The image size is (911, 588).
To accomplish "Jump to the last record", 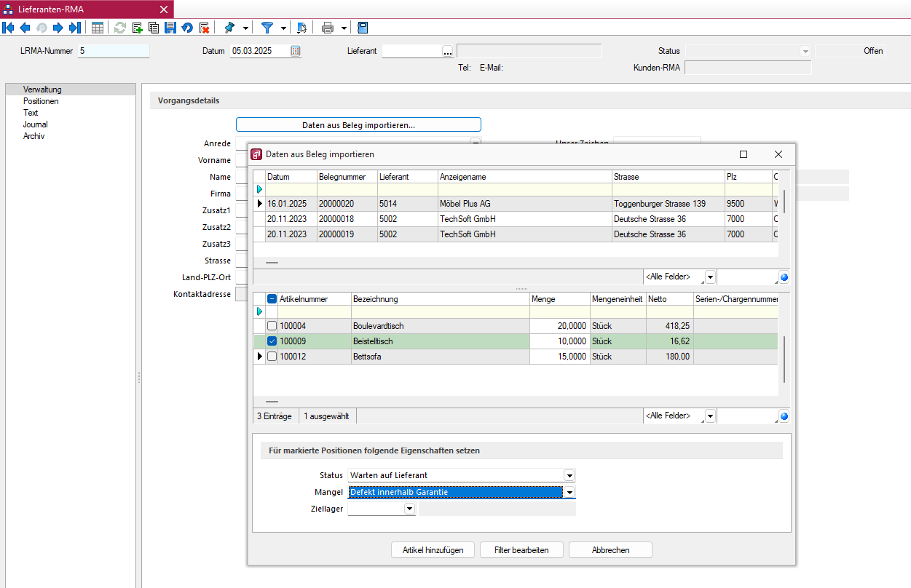I will pos(75,28).
